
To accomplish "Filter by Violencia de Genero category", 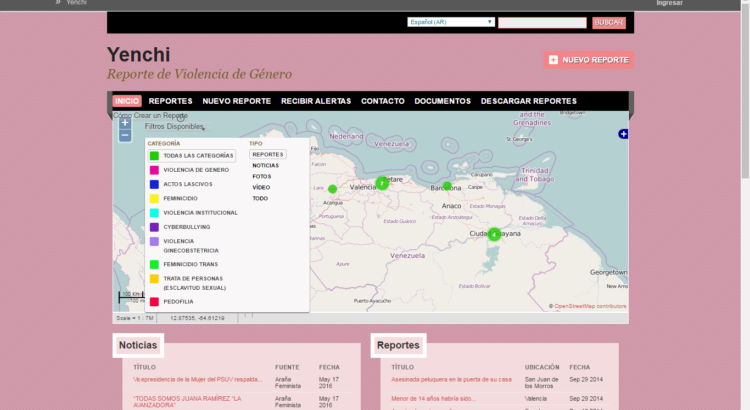I will pos(196,170).
